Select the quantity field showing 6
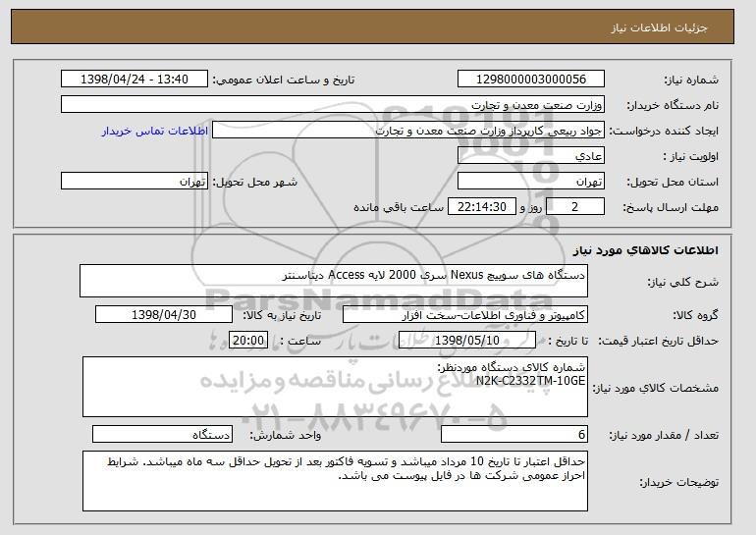Viewport: 756px width, 535px height. 514,434
